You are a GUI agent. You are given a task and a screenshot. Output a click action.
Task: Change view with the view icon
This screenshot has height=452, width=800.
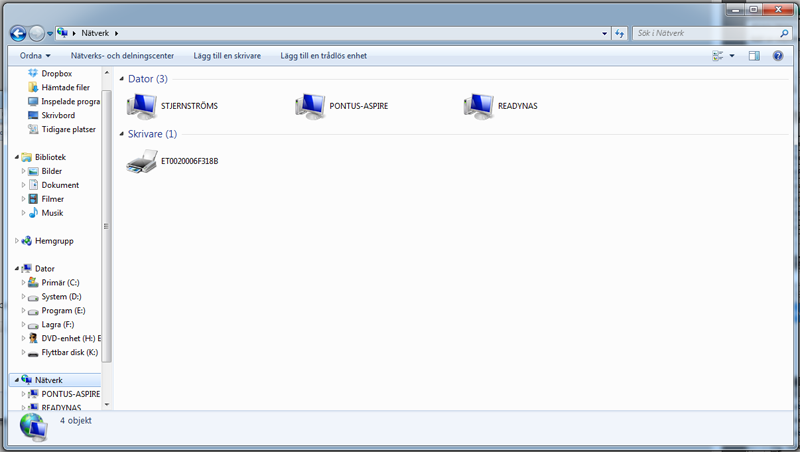pos(718,56)
